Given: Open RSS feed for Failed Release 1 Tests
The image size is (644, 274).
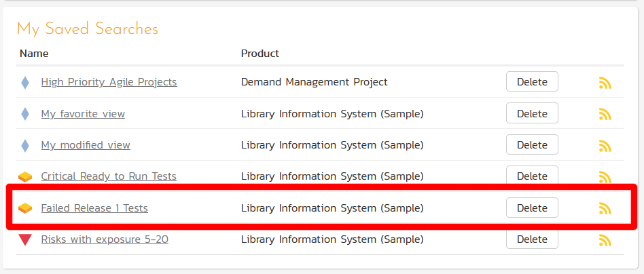Looking at the screenshot, I should click(605, 208).
